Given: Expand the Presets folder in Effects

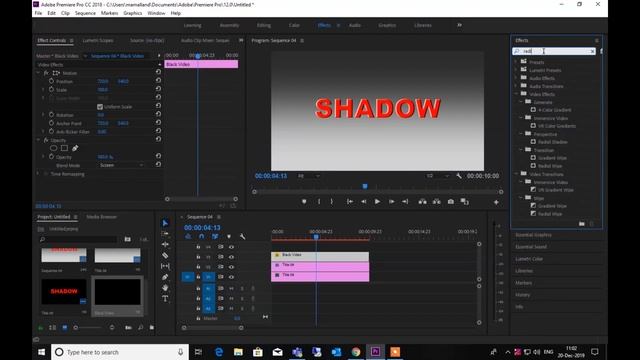Looking at the screenshot, I should [x=516, y=62].
